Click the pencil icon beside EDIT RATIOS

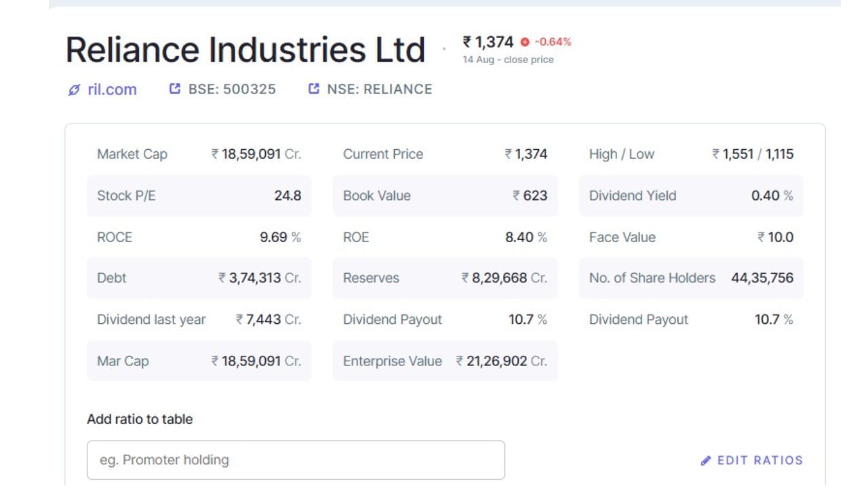click(707, 460)
